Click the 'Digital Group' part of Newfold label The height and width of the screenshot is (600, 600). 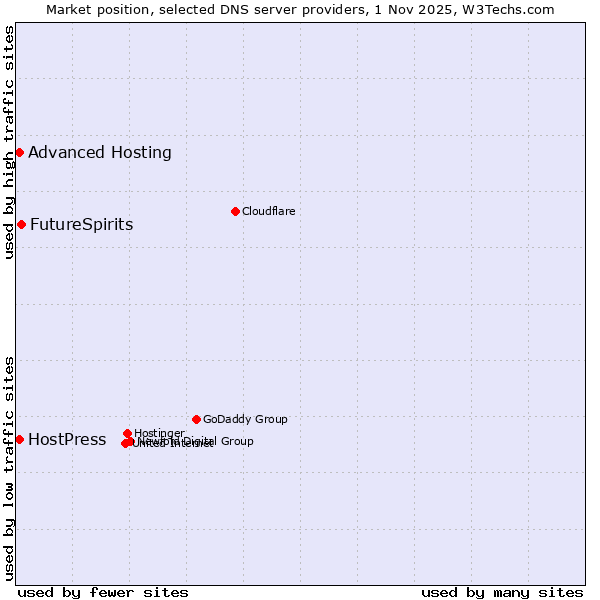(218, 441)
